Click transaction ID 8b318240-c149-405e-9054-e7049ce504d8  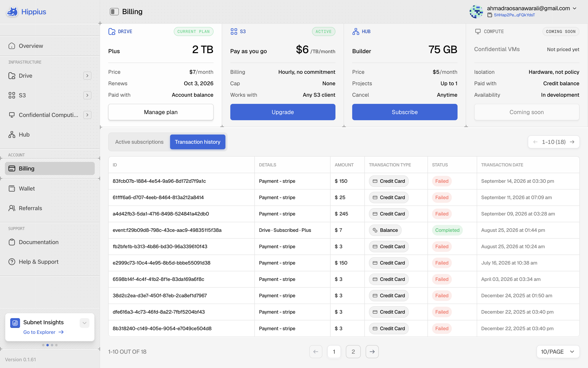point(162,328)
